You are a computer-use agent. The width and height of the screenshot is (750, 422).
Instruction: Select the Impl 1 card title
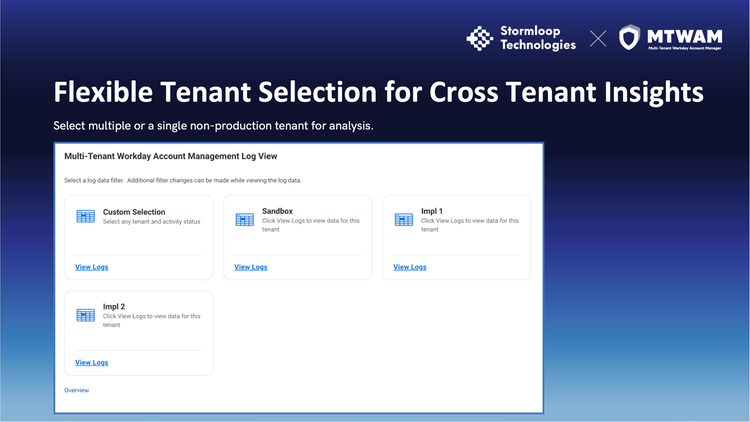[x=432, y=211]
